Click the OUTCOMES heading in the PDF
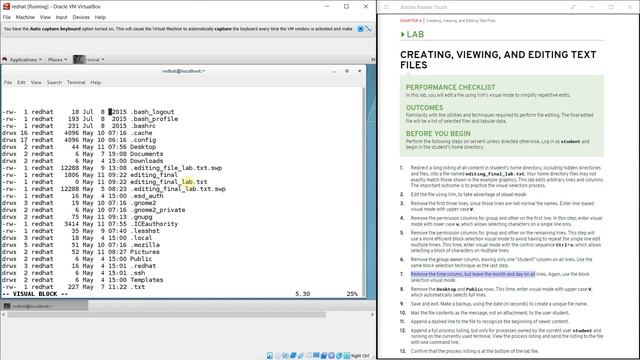The height and width of the screenshot is (360, 640). point(424,108)
